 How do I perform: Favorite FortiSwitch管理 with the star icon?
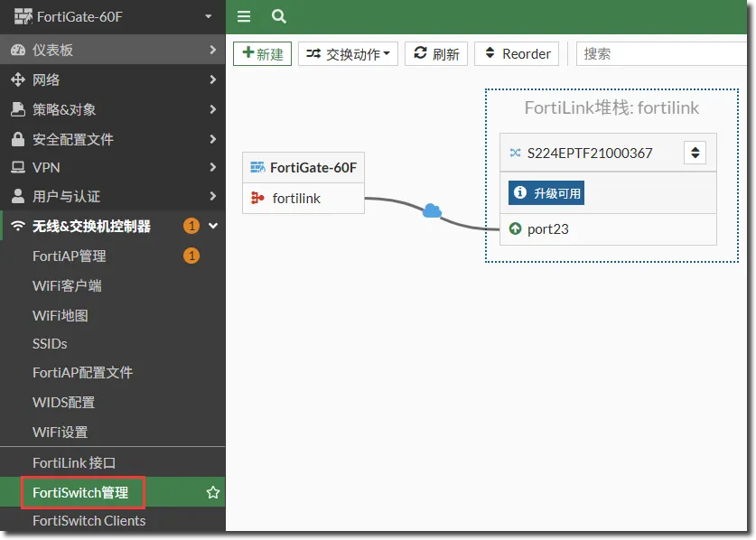[213, 493]
